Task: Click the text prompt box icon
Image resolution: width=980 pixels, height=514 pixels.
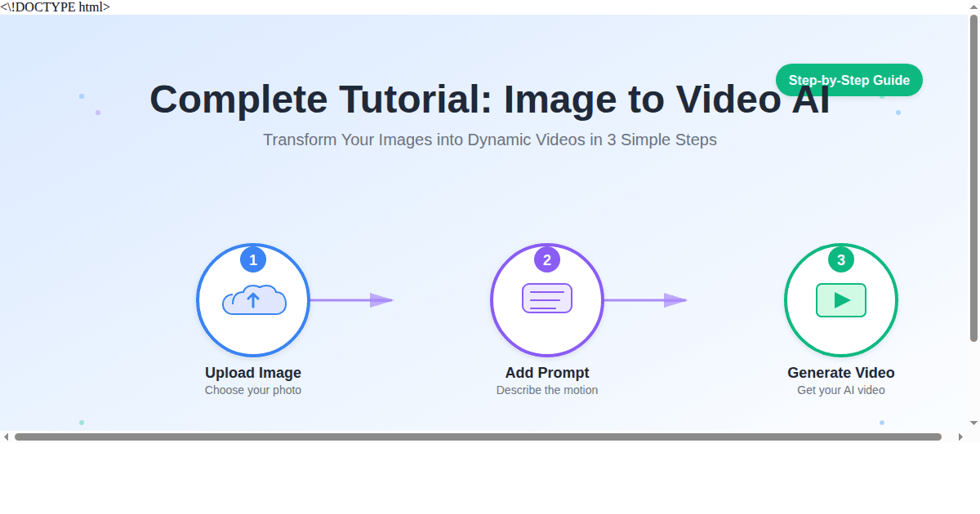Action: [x=547, y=299]
